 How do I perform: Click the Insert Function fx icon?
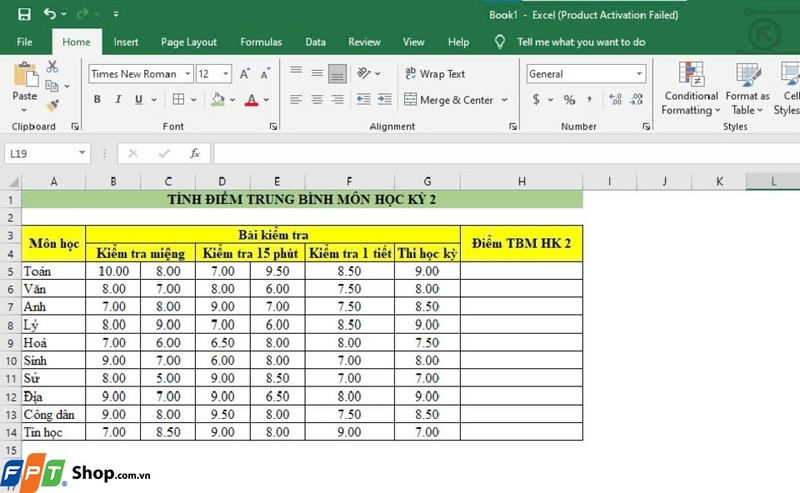pos(195,153)
